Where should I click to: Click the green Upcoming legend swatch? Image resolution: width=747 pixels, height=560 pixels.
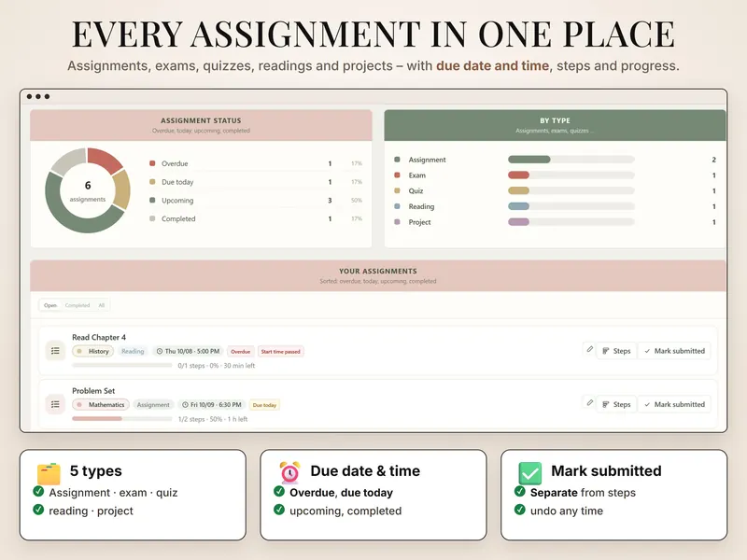(152, 200)
